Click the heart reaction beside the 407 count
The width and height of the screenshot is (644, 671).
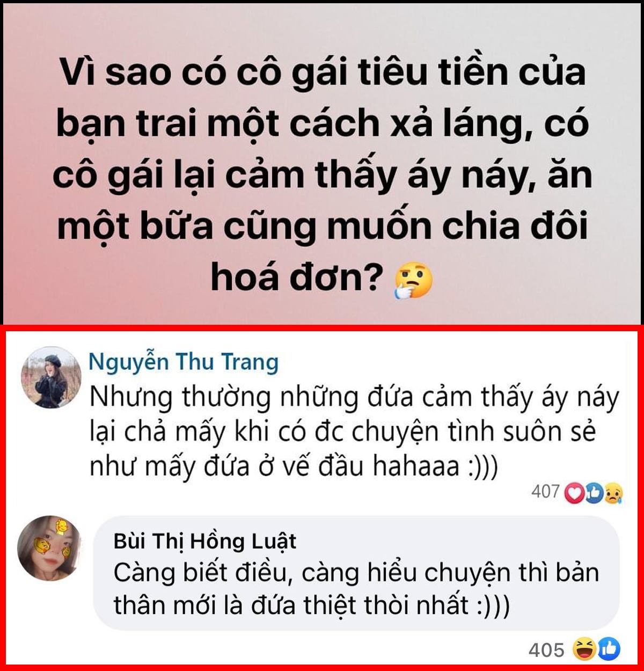click(x=574, y=493)
